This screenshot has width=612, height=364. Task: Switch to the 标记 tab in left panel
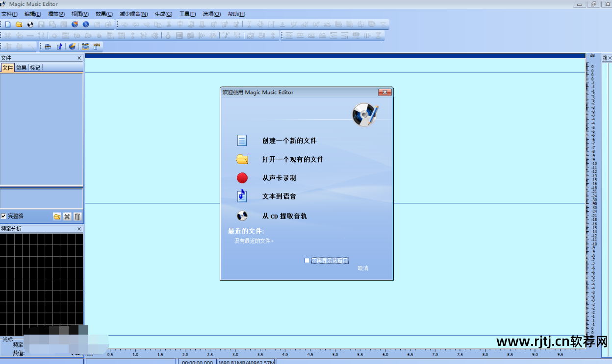pos(35,68)
